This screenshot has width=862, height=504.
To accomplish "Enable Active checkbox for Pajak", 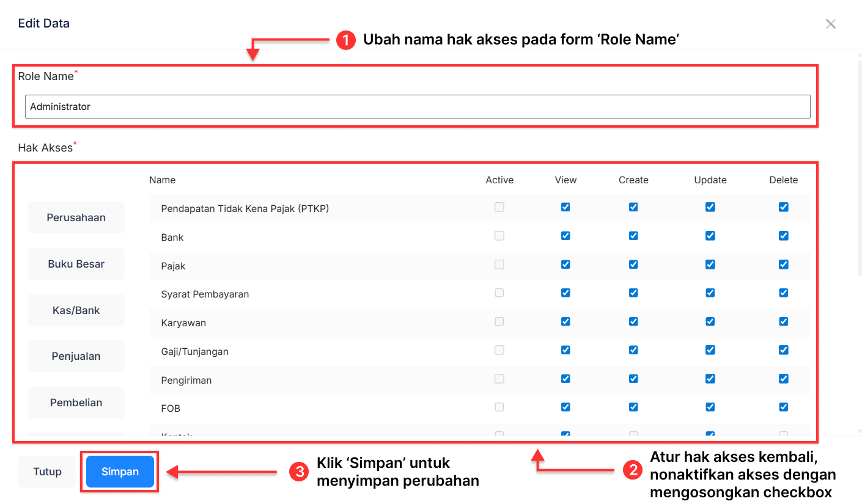I will coord(499,264).
